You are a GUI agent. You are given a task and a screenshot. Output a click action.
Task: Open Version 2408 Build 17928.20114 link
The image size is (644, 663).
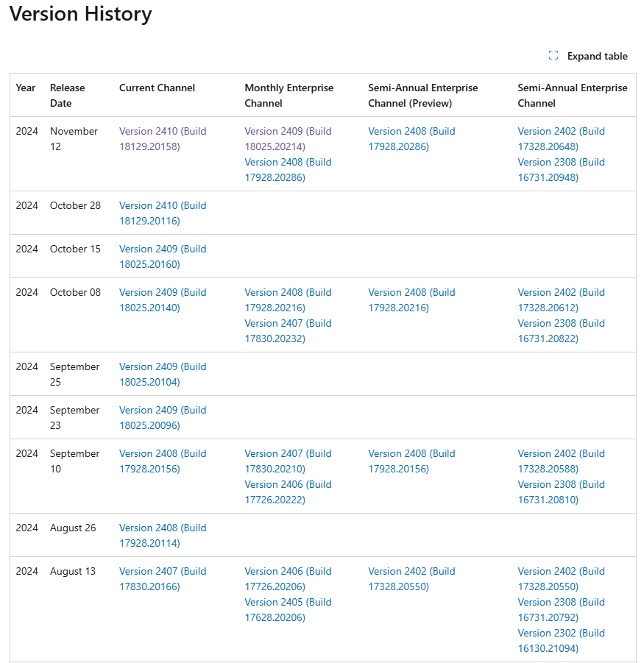pyautogui.click(x=163, y=535)
